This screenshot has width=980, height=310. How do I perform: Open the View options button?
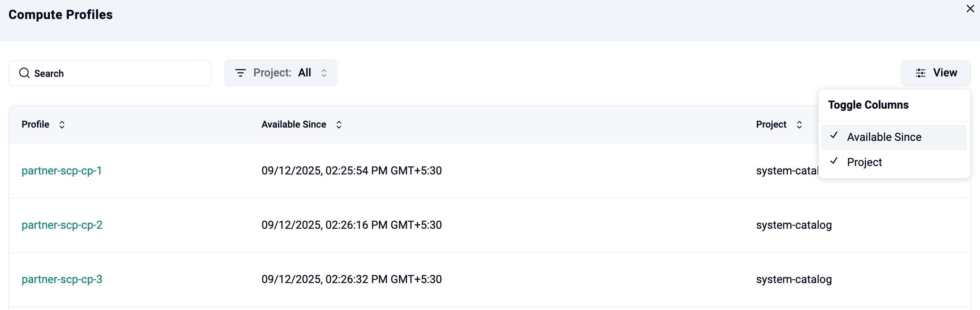935,73
